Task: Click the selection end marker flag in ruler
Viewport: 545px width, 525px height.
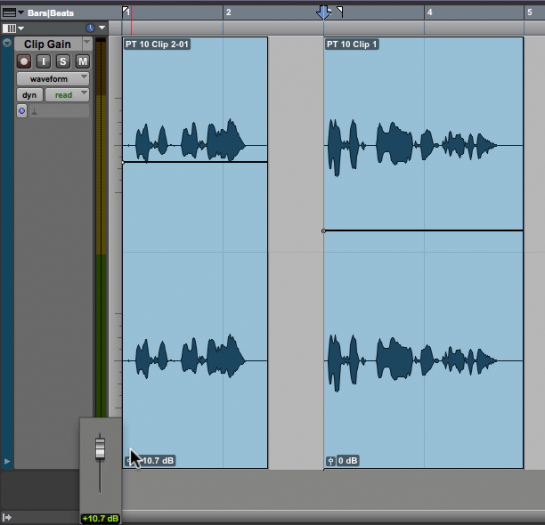Action: 340,11
